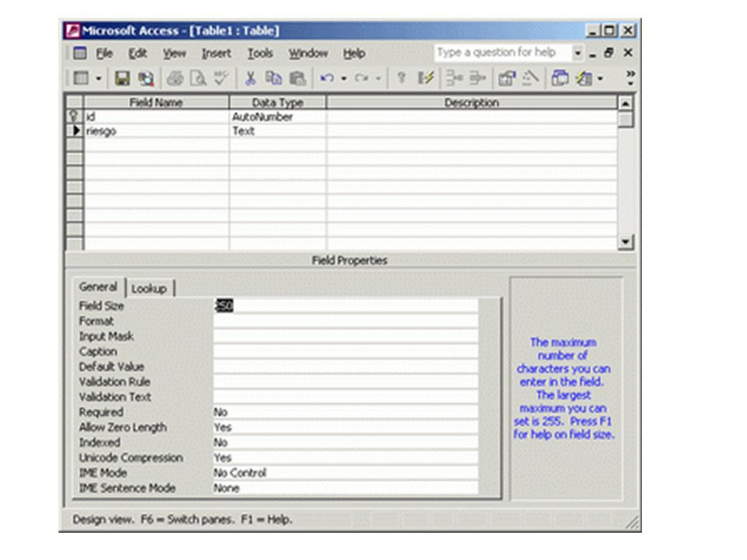Click the 'Text' data type cell

click(278, 131)
